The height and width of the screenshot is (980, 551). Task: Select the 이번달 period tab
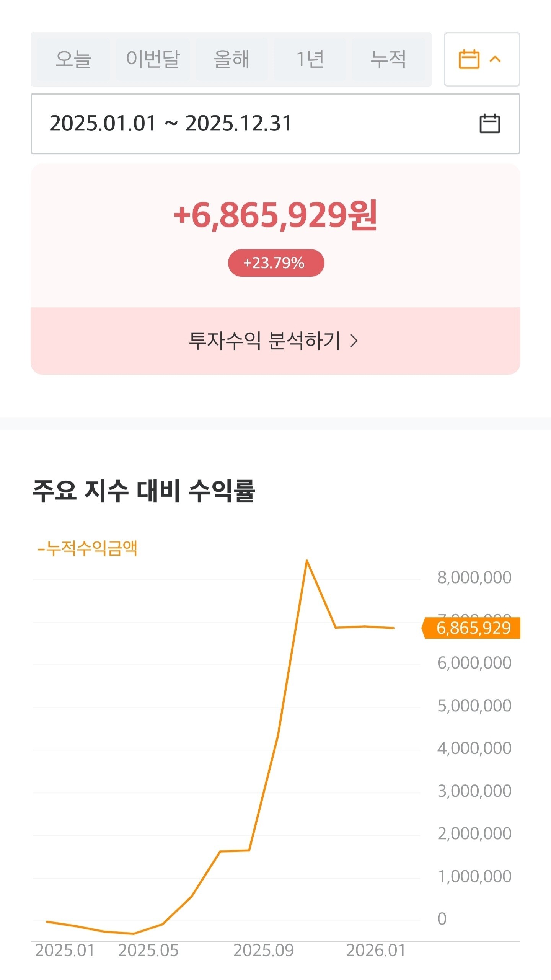(x=153, y=59)
